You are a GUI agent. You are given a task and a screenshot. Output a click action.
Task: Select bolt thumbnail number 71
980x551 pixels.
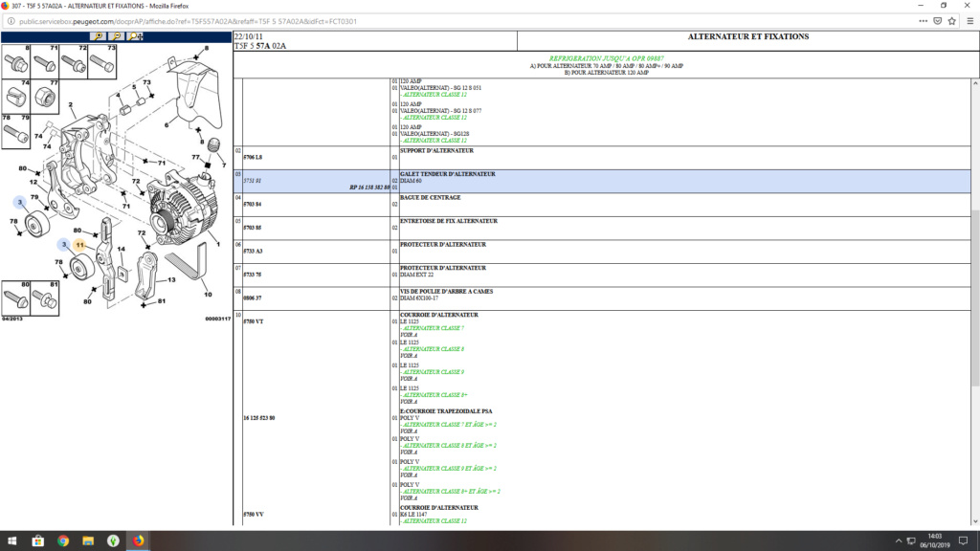[x=44, y=61]
